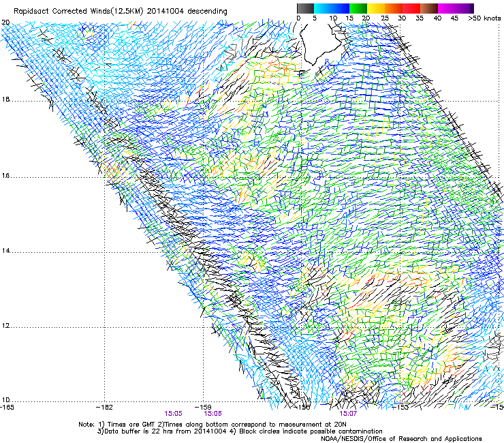Click the green 15-20 knots legend segment
Image resolution: width=504 pixels, height=443 pixels.
click(x=358, y=8)
